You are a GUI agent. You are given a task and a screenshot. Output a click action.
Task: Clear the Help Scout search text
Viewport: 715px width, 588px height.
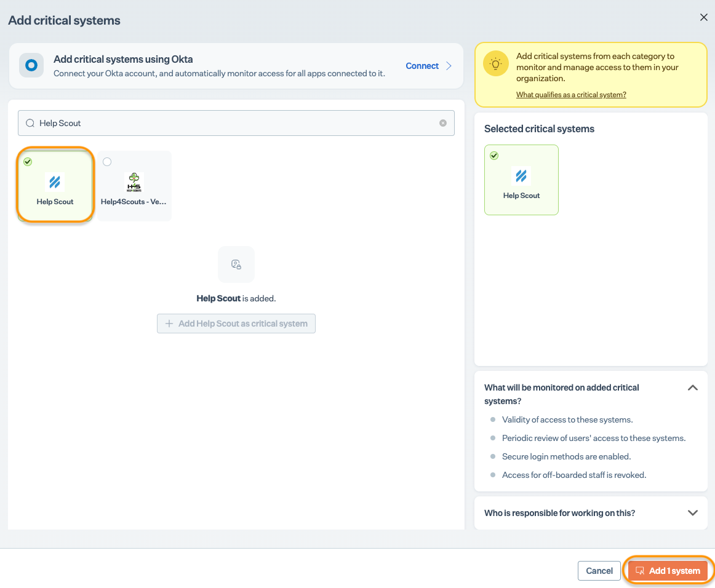pyautogui.click(x=443, y=123)
